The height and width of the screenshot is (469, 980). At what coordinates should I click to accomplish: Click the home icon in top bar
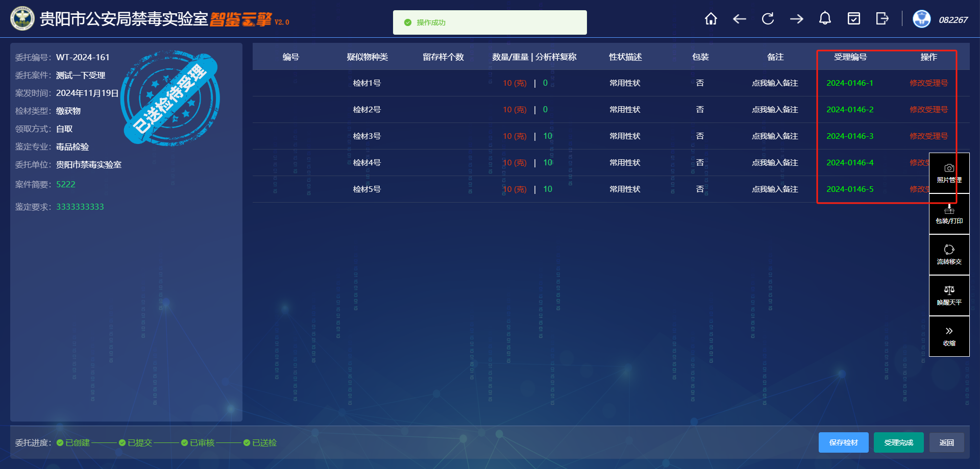710,19
